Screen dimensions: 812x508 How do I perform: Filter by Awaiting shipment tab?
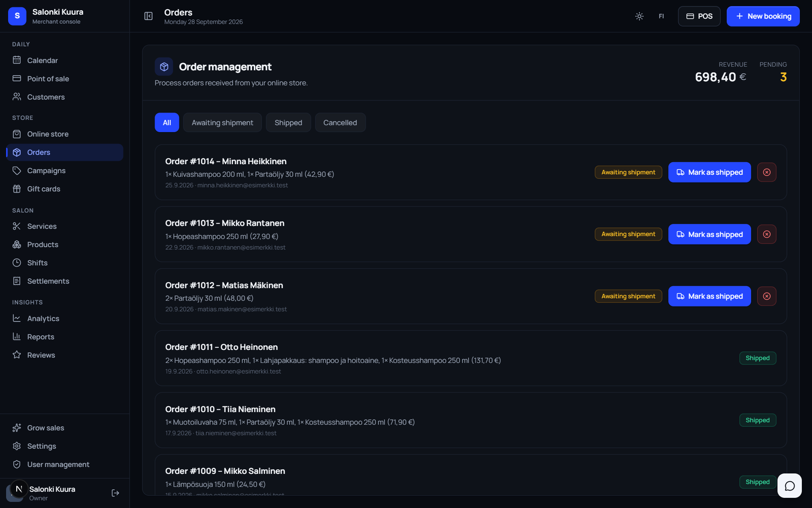point(222,122)
